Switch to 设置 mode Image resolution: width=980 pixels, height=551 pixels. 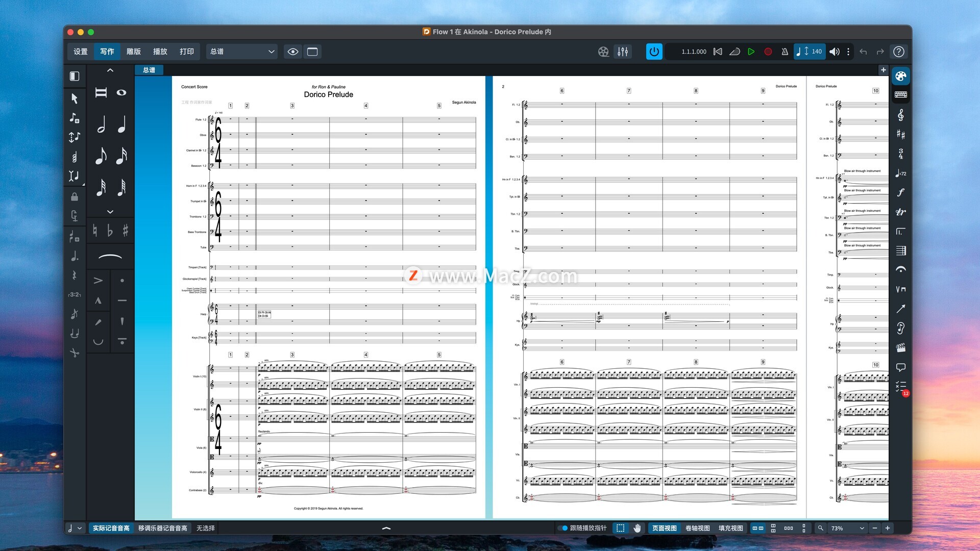(x=81, y=52)
